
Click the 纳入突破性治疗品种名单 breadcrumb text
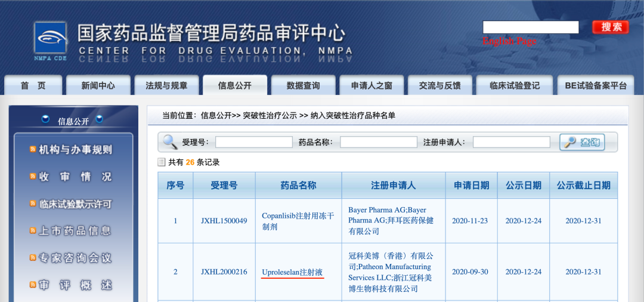(353, 115)
